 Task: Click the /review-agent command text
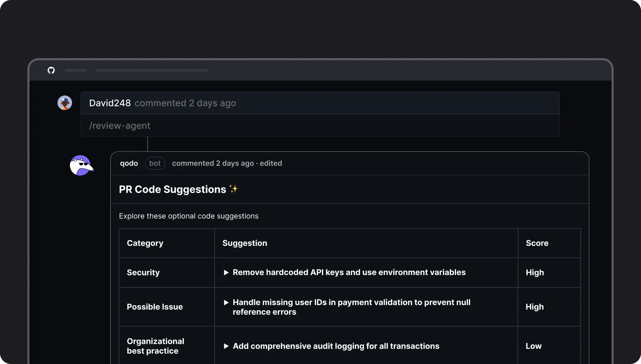tap(120, 126)
